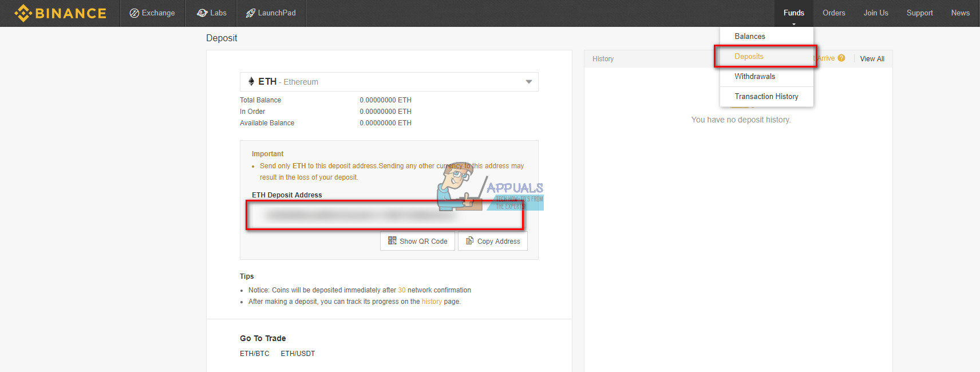This screenshot has height=372, width=980.
Task: Click the orange question mark help icon
Action: click(x=841, y=58)
